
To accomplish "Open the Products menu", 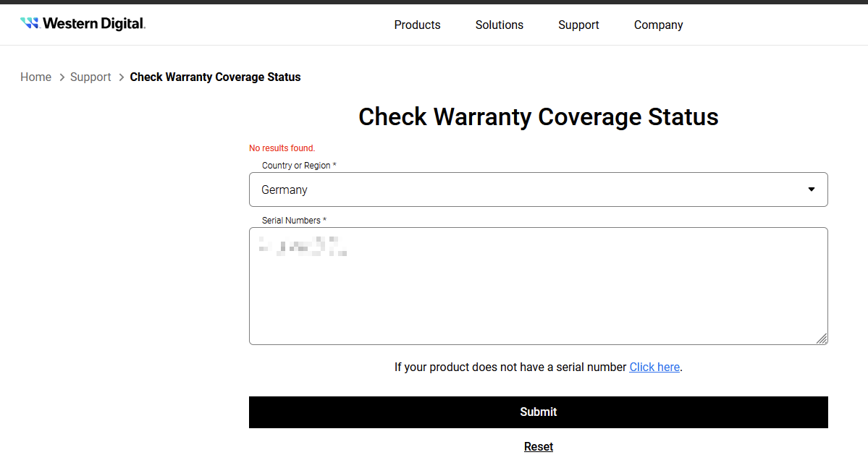I will 418,25.
